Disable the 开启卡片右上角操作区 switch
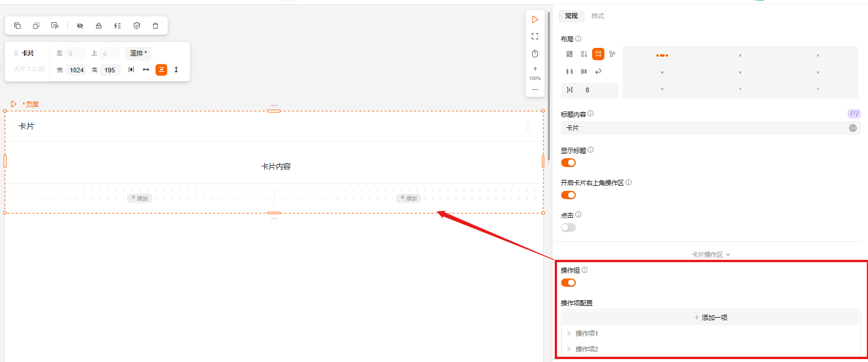This screenshot has height=362, width=868. tap(568, 195)
